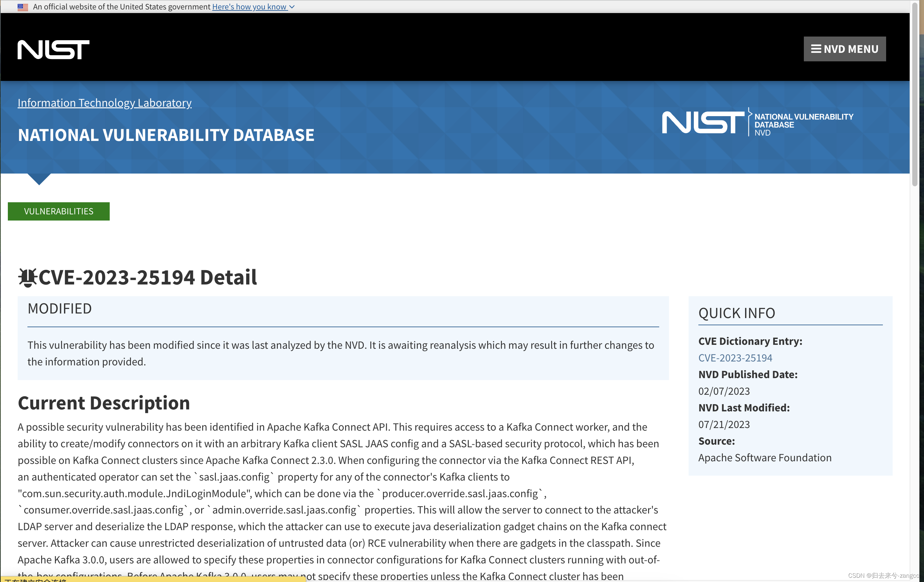Click the NIST National Vulnerability Database logo

click(x=757, y=123)
